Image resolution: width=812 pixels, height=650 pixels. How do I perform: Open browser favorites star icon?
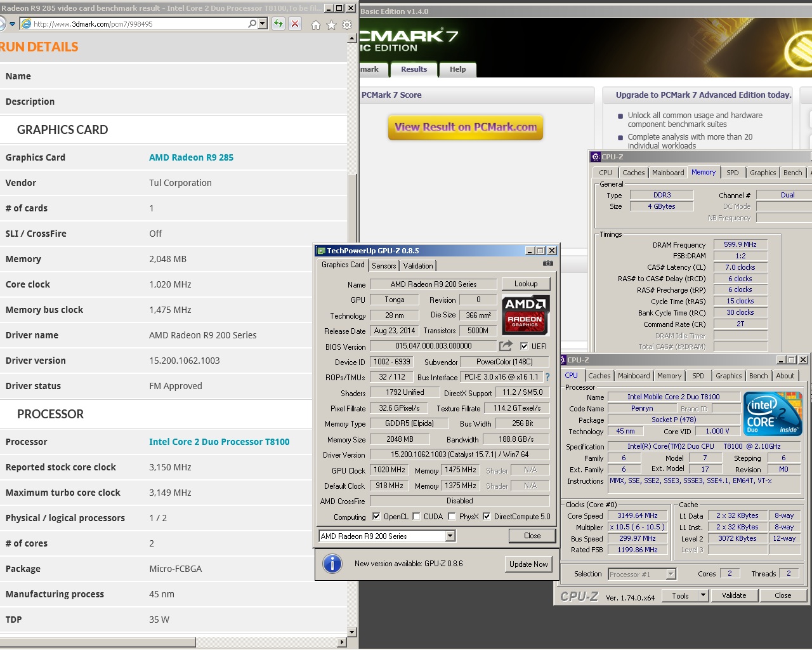[331, 25]
